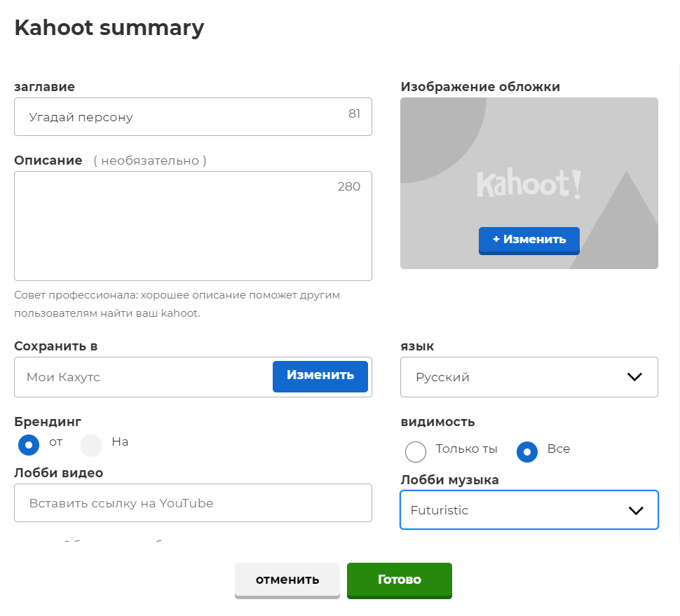Click the отменить button

[x=287, y=580]
